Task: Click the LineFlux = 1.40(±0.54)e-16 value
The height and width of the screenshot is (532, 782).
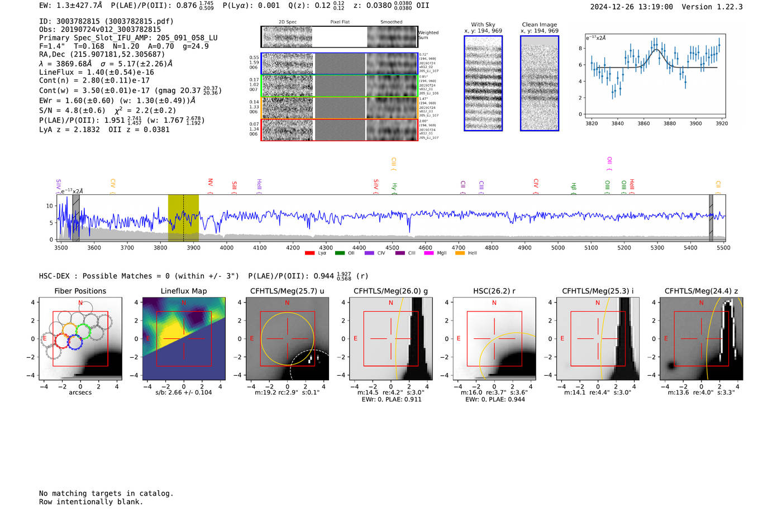Action: (97, 72)
